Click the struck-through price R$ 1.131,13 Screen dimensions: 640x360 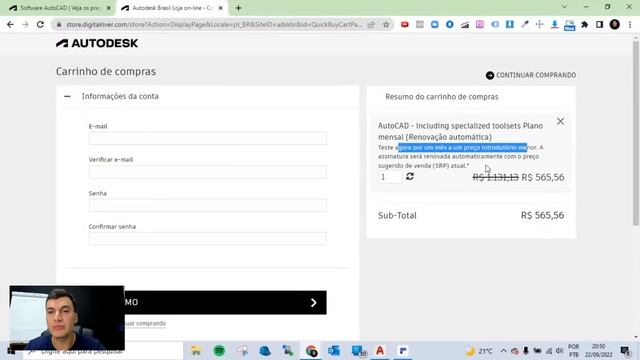pyautogui.click(x=496, y=177)
